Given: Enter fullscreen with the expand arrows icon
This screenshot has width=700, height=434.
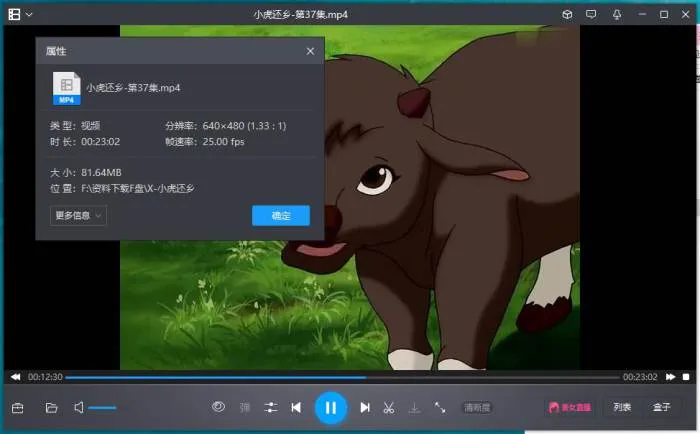Looking at the screenshot, I should [x=440, y=407].
